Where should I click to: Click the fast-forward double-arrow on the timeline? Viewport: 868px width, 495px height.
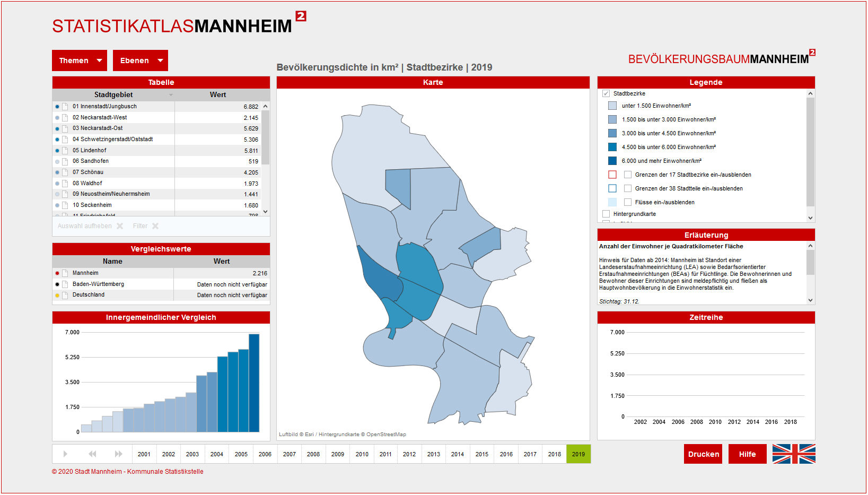tap(118, 454)
